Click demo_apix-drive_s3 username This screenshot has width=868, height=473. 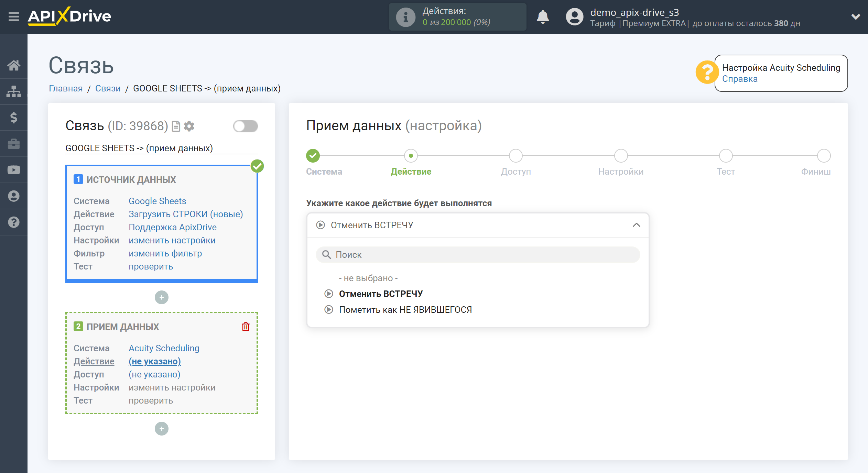click(x=634, y=12)
